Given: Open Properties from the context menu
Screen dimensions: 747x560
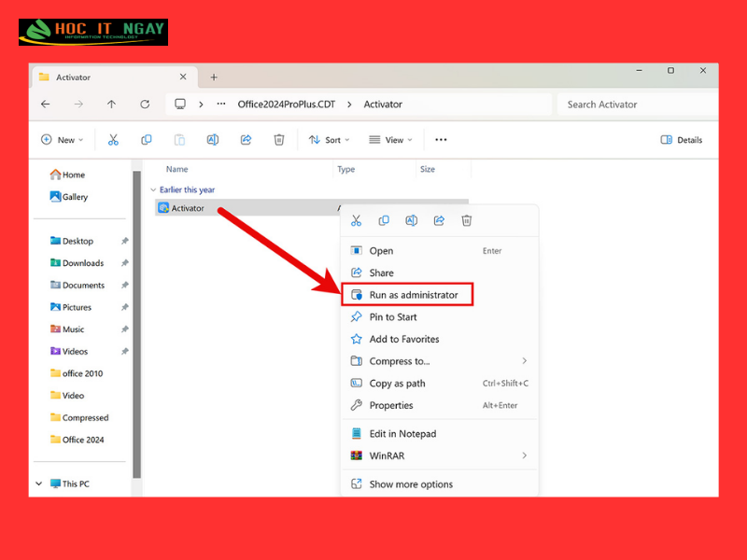Looking at the screenshot, I should point(440,405).
